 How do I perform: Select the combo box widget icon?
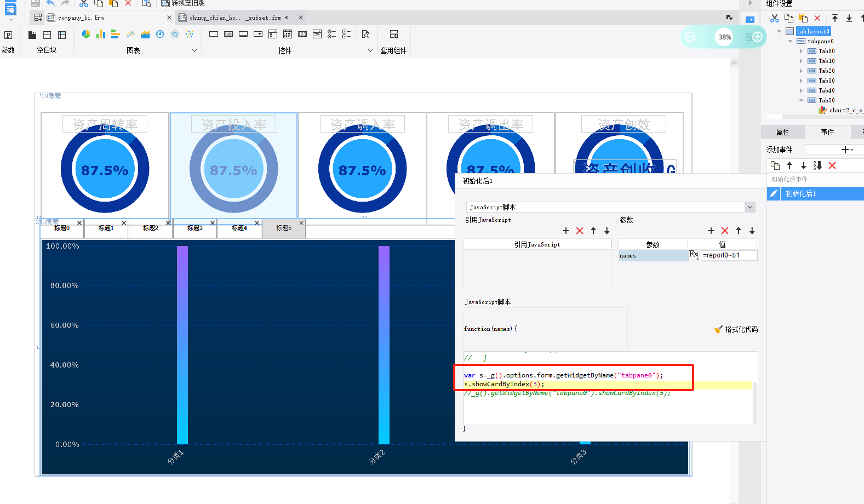pyautogui.click(x=258, y=34)
